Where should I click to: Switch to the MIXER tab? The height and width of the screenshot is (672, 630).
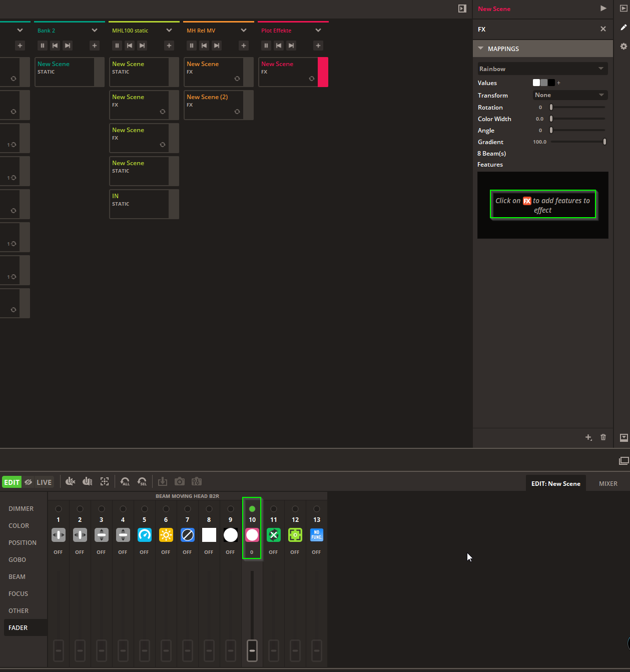coord(608,483)
